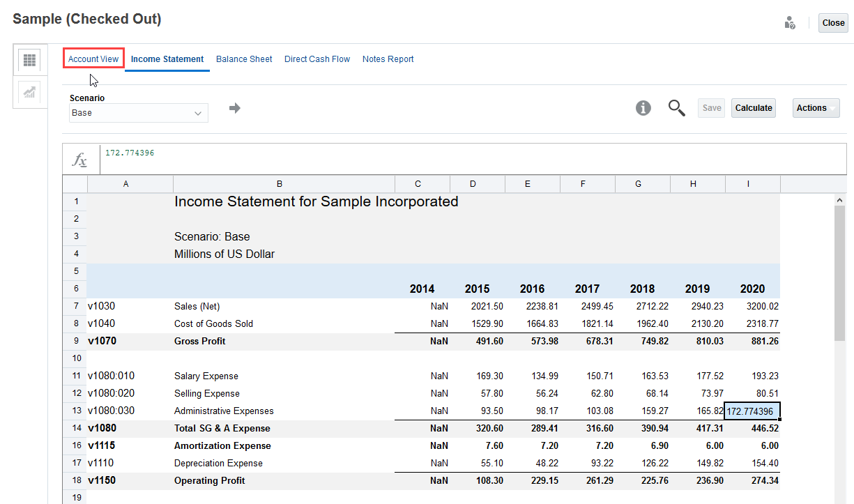Image resolution: width=854 pixels, height=504 pixels.
Task: Open the Direct Cash Flow tab
Action: [317, 59]
